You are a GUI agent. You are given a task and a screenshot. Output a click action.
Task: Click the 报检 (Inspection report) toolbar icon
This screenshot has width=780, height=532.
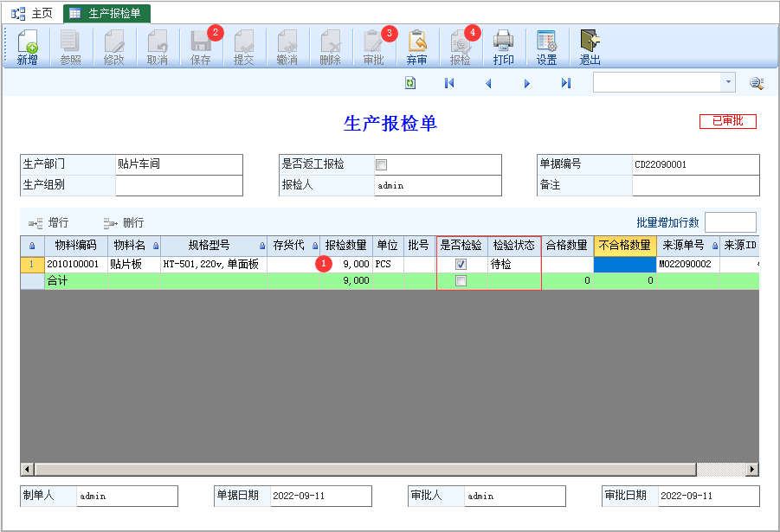click(461, 48)
